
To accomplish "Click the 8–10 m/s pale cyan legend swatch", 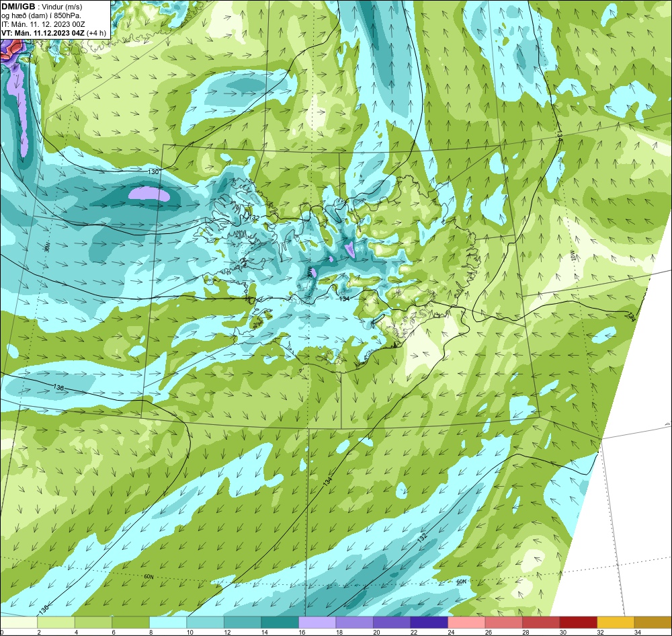I will coord(168,623).
